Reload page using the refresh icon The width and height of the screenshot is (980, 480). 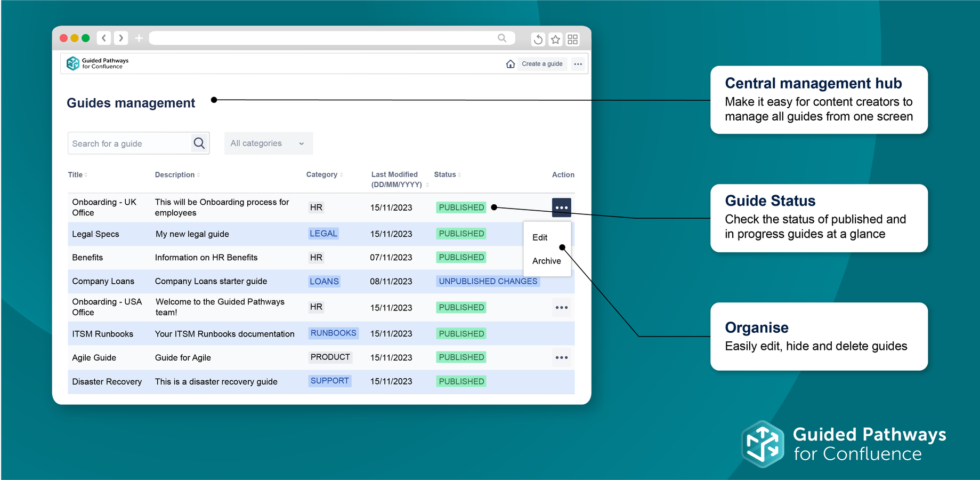(x=538, y=39)
